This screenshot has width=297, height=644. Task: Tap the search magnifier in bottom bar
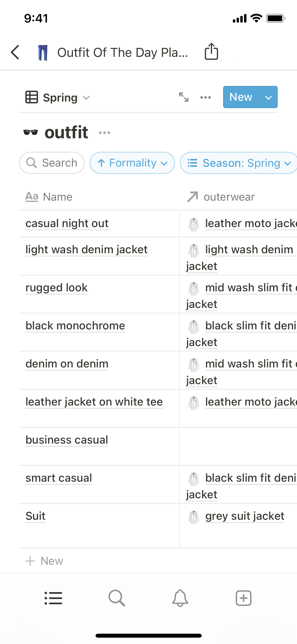pos(117,598)
